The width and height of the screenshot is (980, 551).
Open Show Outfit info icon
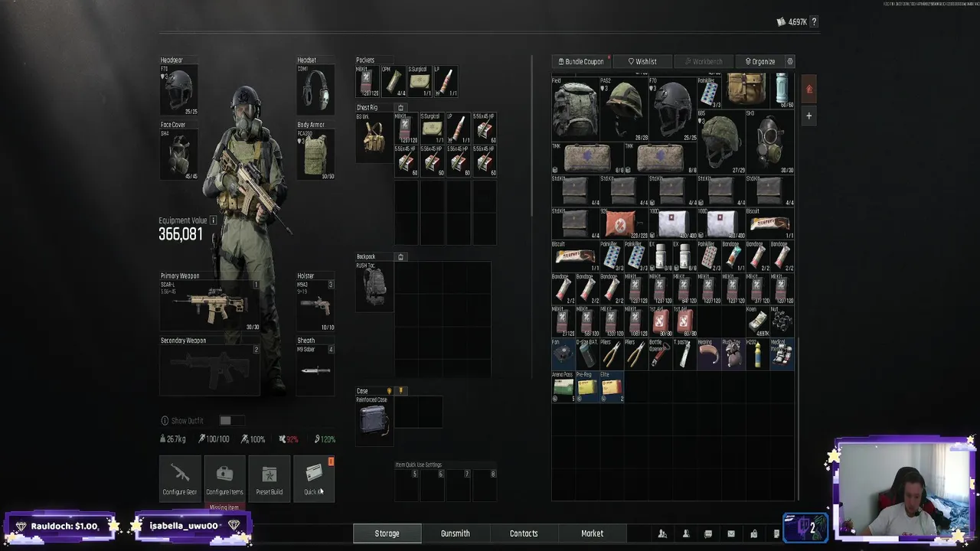tap(165, 421)
